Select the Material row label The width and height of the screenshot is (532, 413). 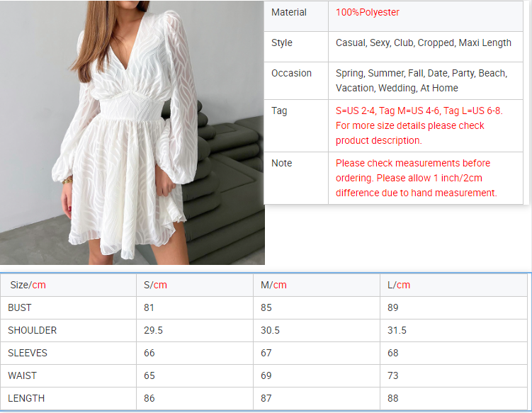coord(289,13)
